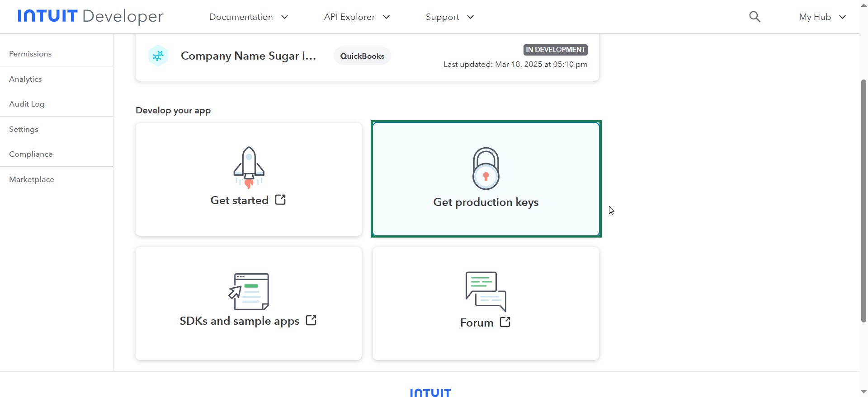The image size is (868, 397).
Task: Open the API Explorer dropdown menu
Action: tap(357, 17)
